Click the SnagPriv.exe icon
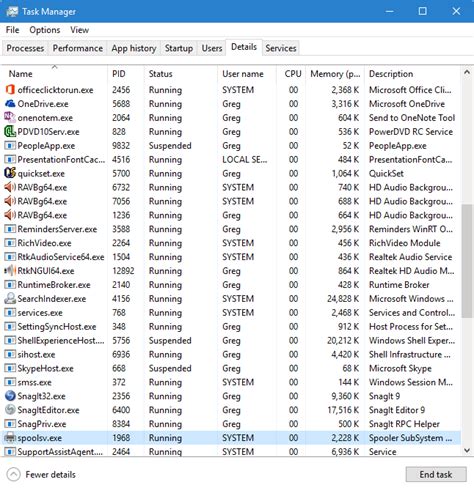Screen dimensions: 474x493 point(10,424)
